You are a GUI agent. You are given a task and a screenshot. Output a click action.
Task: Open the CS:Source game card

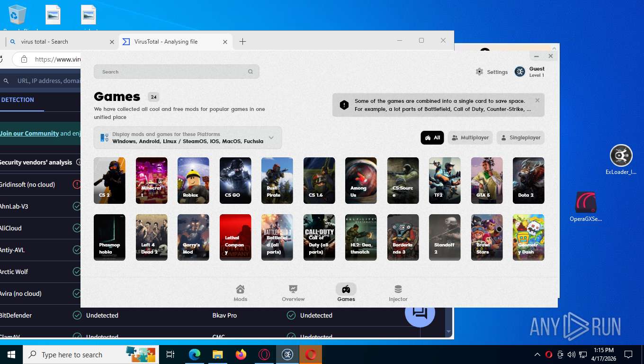(403, 181)
